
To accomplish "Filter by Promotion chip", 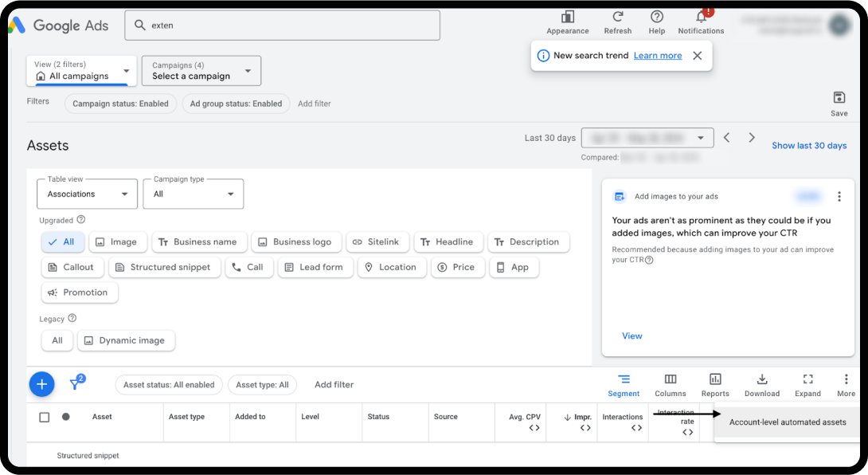I will tap(80, 292).
